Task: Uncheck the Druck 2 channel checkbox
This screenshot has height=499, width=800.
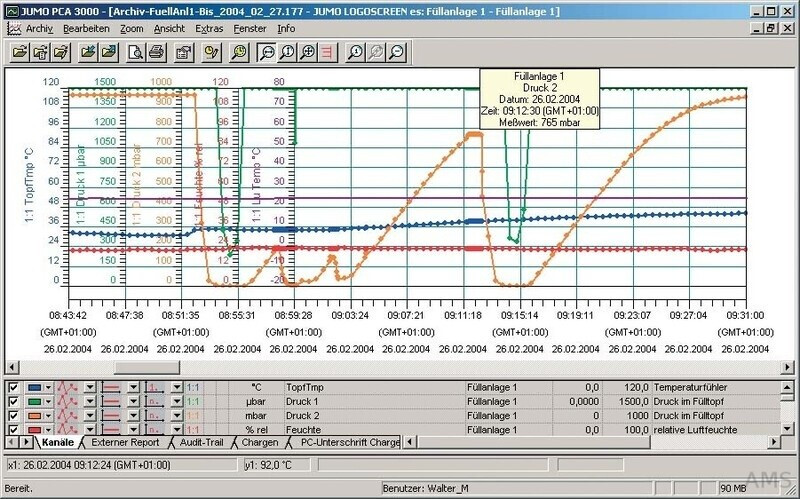Action: point(13,415)
